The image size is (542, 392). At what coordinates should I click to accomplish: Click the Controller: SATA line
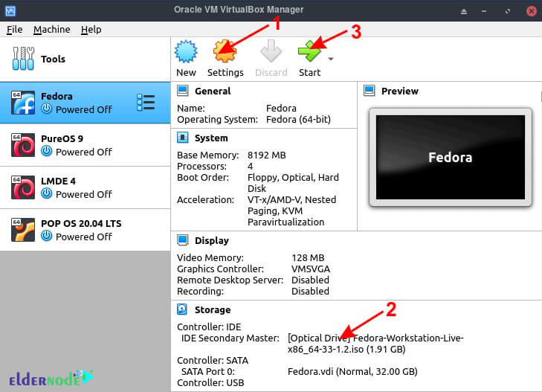pyautogui.click(x=213, y=360)
